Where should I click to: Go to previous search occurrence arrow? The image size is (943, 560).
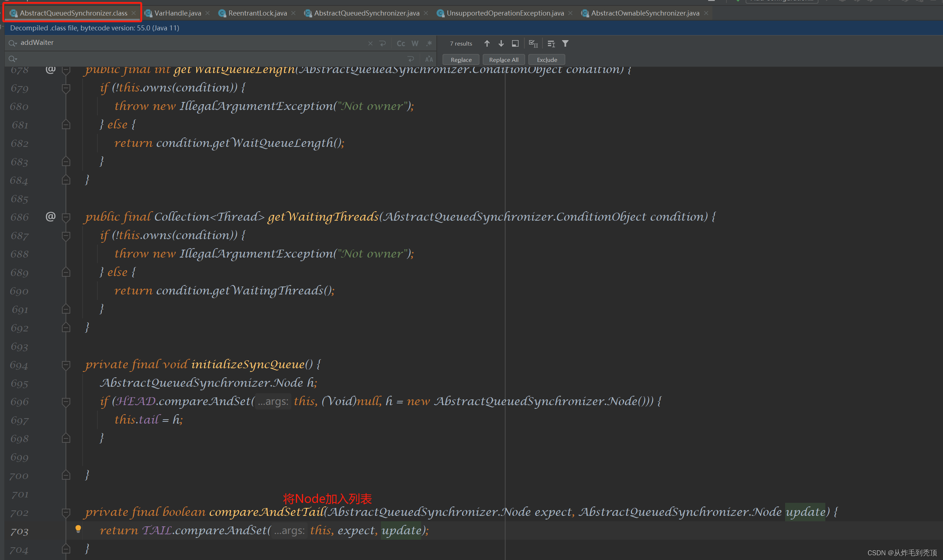(x=487, y=43)
